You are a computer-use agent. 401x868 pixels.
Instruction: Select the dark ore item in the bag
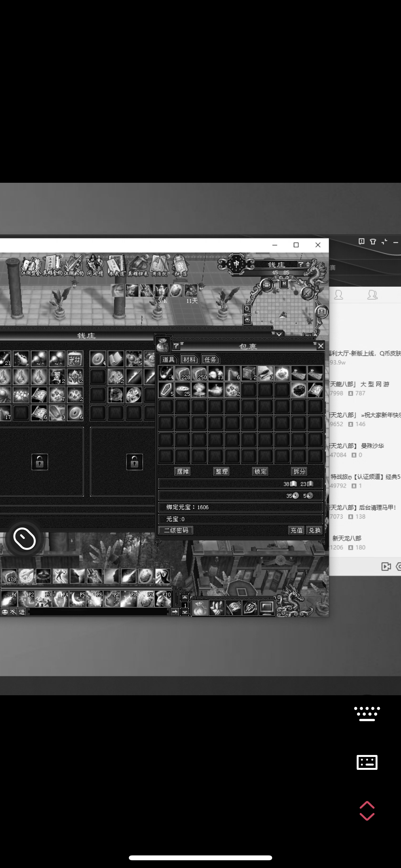coord(299,390)
